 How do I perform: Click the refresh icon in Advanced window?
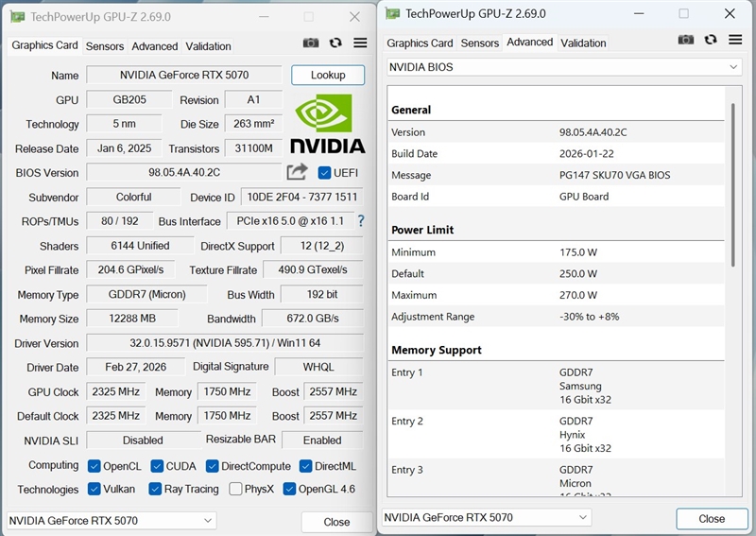pyautogui.click(x=711, y=40)
